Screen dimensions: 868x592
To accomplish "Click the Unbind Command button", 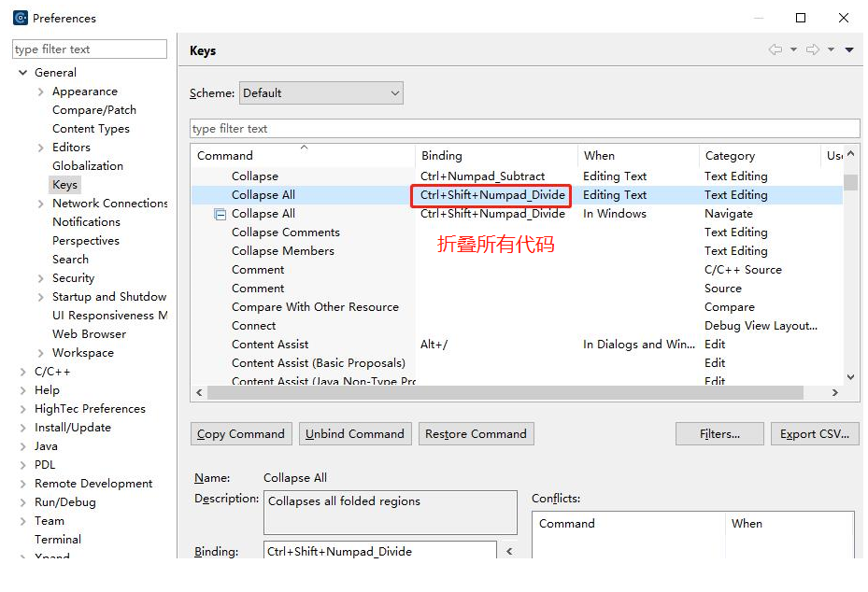I will coord(355,433).
